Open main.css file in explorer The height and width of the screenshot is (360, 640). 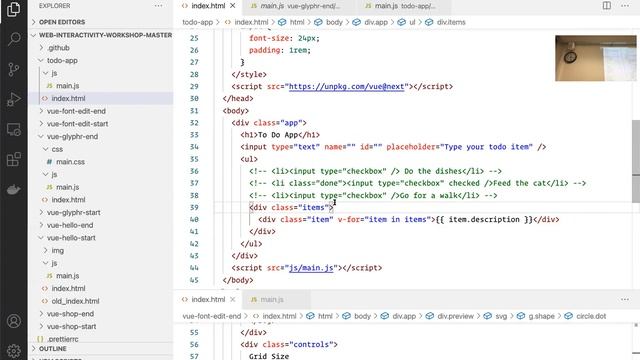(70, 162)
